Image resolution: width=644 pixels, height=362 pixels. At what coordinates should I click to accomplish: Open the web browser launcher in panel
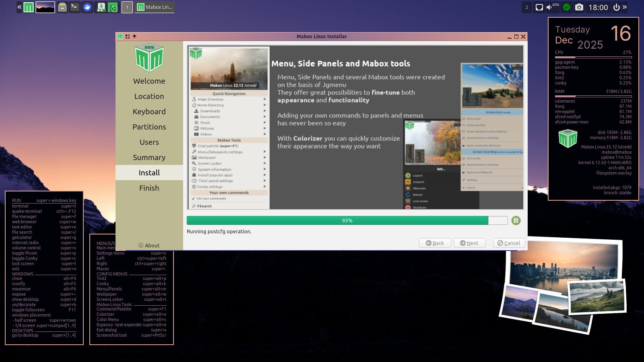[87, 7]
